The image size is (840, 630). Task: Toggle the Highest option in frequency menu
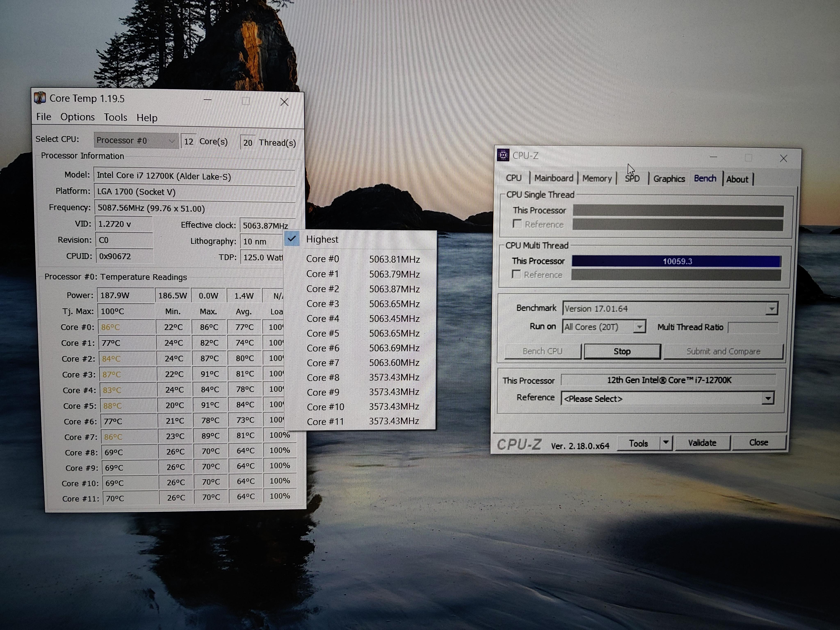pyautogui.click(x=322, y=240)
